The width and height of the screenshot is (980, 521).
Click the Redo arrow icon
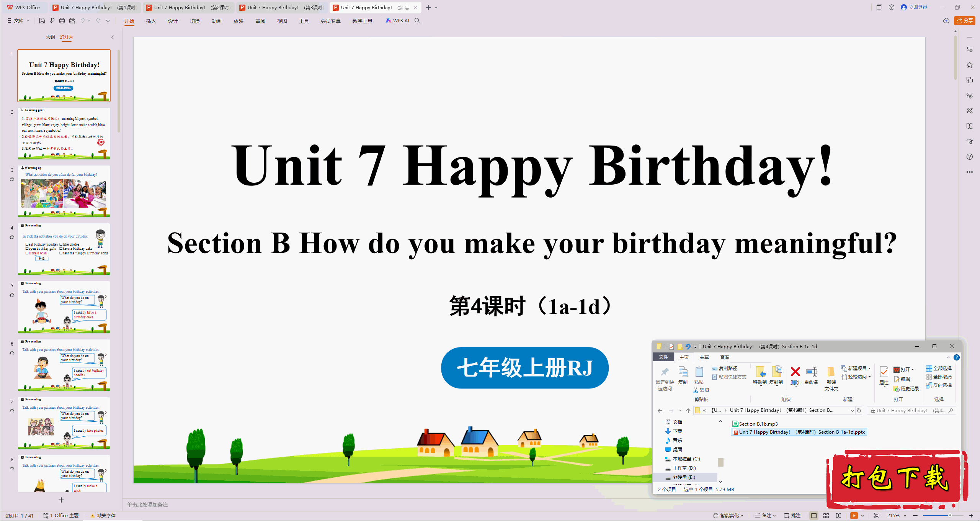click(98, 21)
